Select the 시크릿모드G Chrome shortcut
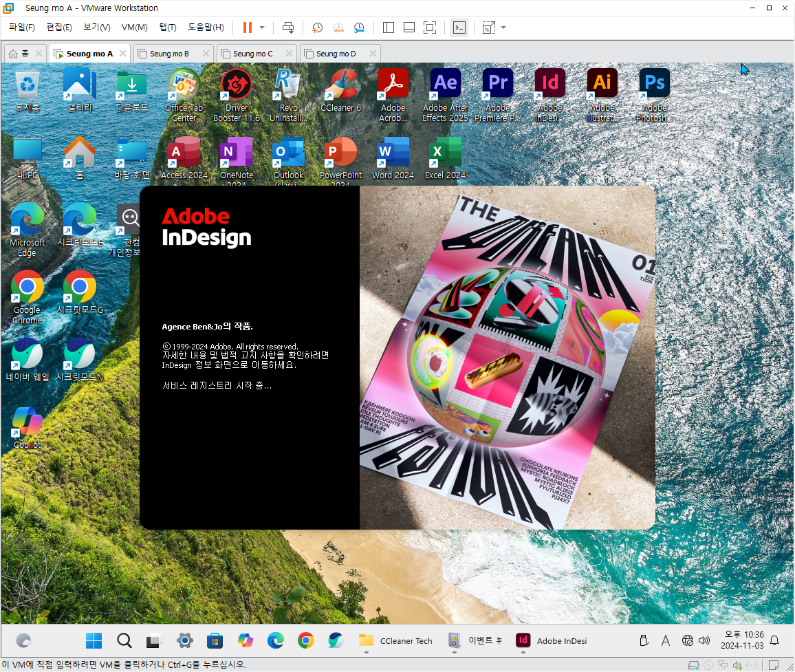The width and height of the screenshot is (795, 672). click(x=80, y=292)
